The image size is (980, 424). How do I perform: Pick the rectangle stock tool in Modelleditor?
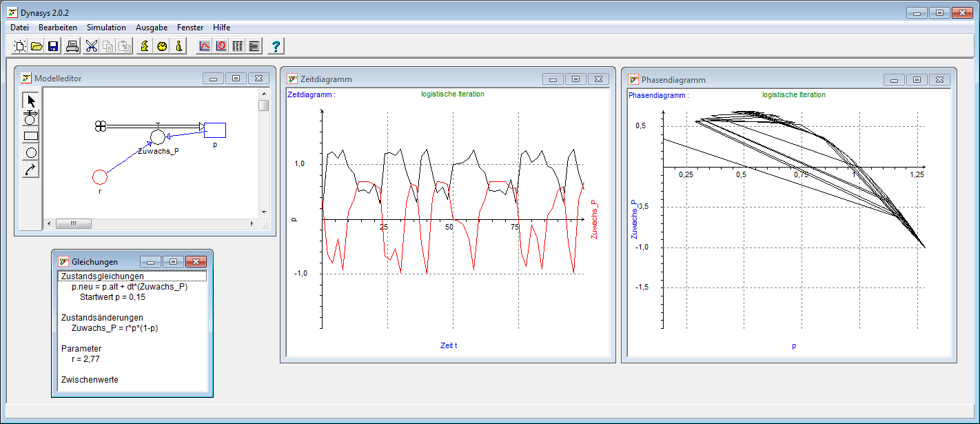tap(31, 135)
